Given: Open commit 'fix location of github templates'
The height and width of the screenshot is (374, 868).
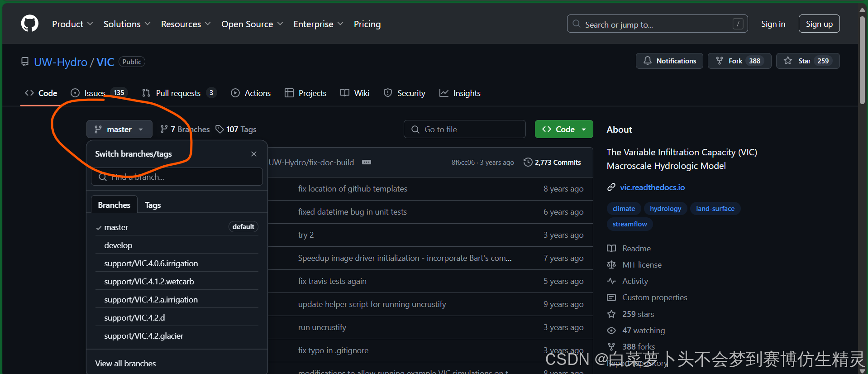Looking at the screenshot, I should point(353,189).
